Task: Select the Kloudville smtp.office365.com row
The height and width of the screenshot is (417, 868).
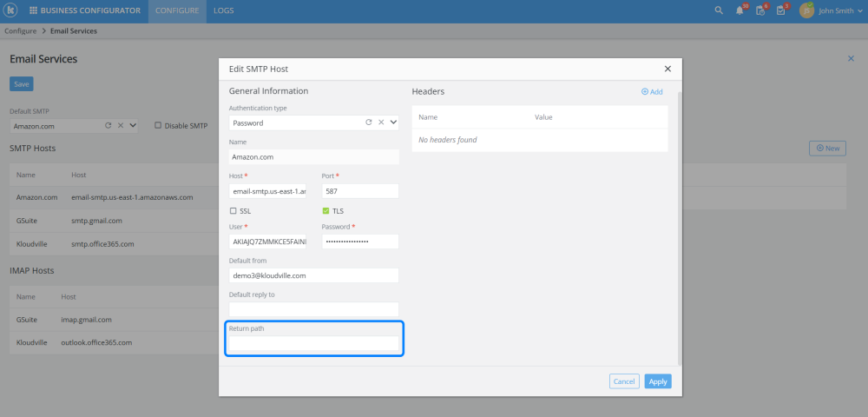Action: coord(114,243)
